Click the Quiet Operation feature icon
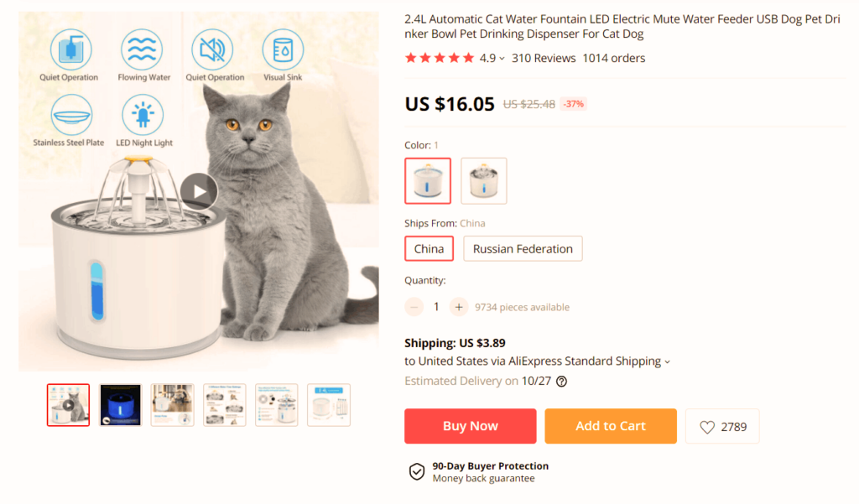 point(70,52)
